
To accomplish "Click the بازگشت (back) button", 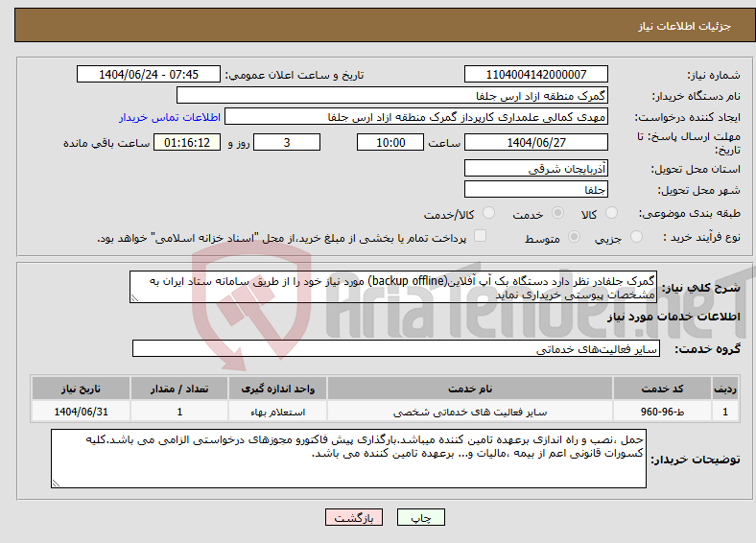I will click(354, 517).
